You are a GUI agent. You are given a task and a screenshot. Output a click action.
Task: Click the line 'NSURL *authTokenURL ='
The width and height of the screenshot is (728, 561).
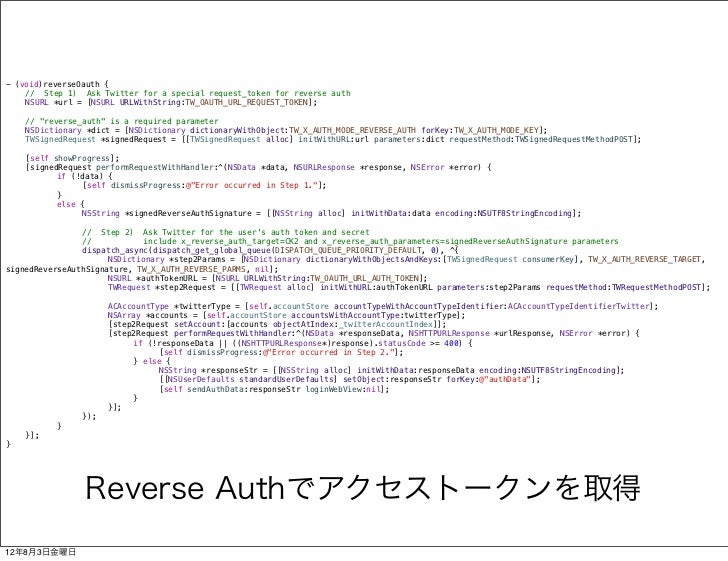point(267,278)
